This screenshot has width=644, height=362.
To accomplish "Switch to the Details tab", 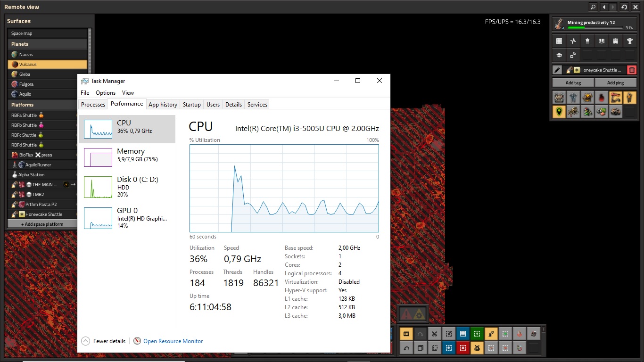I will [233, 105].
